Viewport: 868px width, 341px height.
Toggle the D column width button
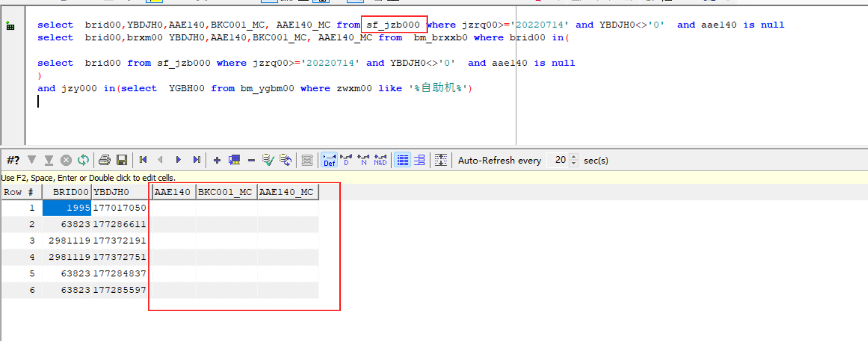[346, 160]
